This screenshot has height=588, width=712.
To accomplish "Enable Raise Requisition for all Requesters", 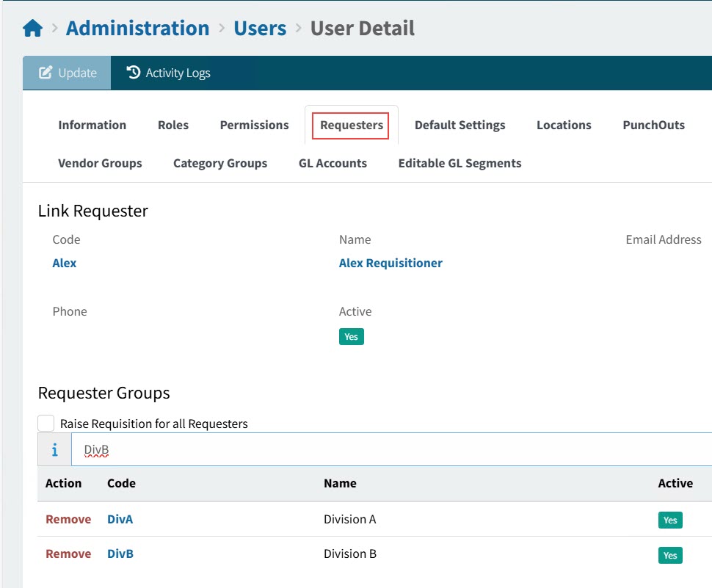I will [46, 424].
